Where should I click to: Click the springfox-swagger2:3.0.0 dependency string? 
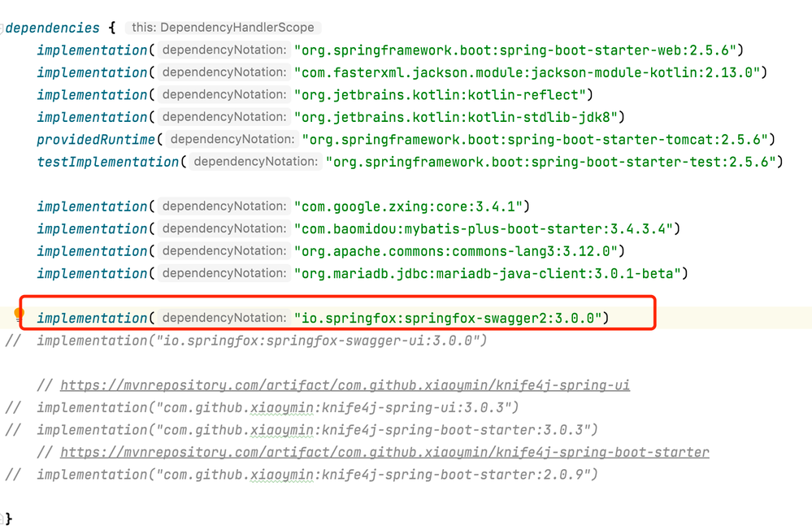pyautogui.click(x=447, y=318)
